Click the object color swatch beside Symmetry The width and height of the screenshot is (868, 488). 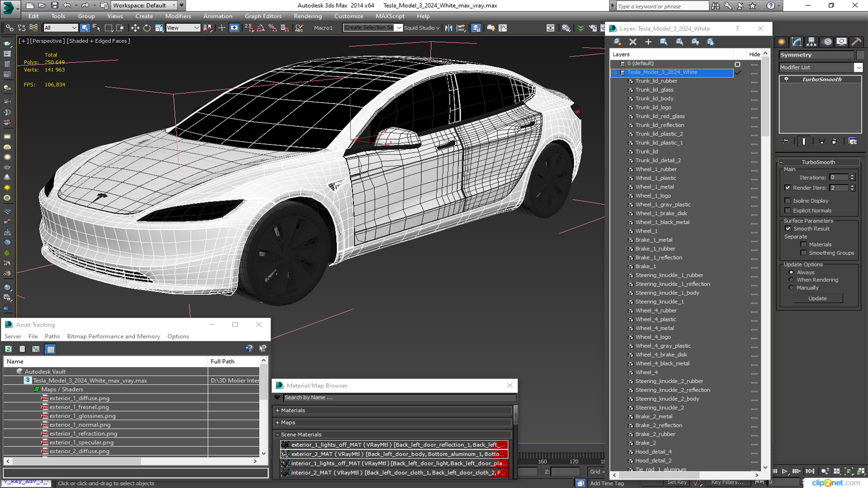click(860, 55)
